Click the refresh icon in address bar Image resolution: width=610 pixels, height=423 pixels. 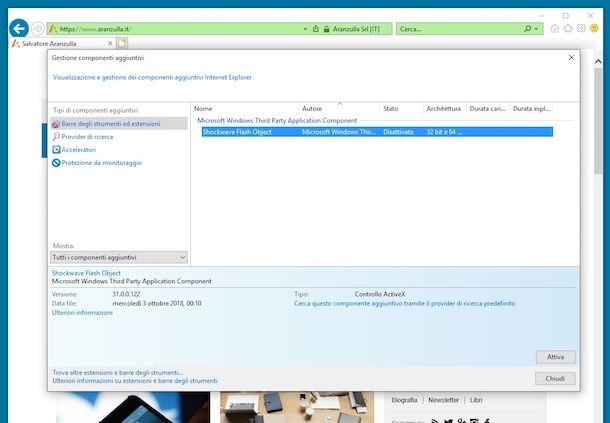[x=316, y=29]
